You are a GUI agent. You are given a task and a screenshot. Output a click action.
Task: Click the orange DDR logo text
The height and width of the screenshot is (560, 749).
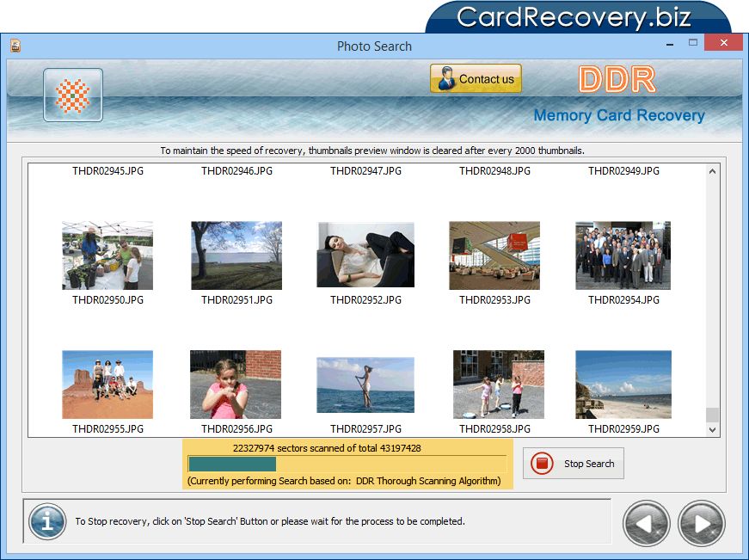pyautogui.click(x=617, y=79)
